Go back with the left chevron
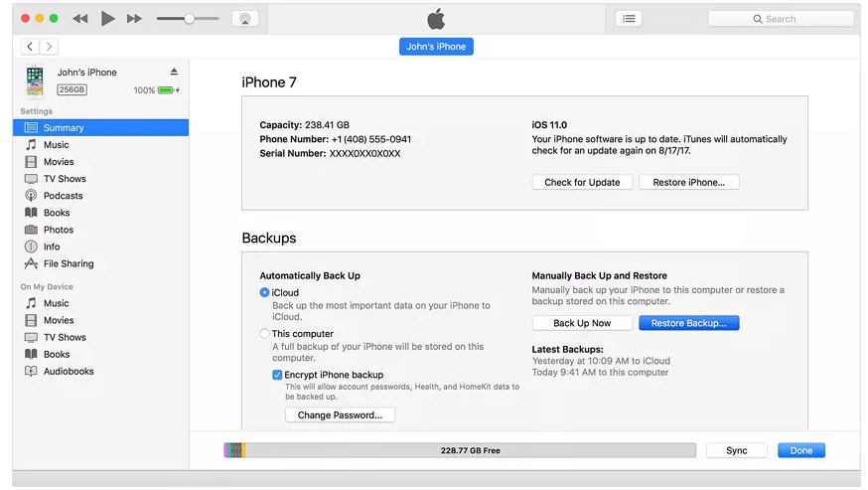 click(30, 47)
